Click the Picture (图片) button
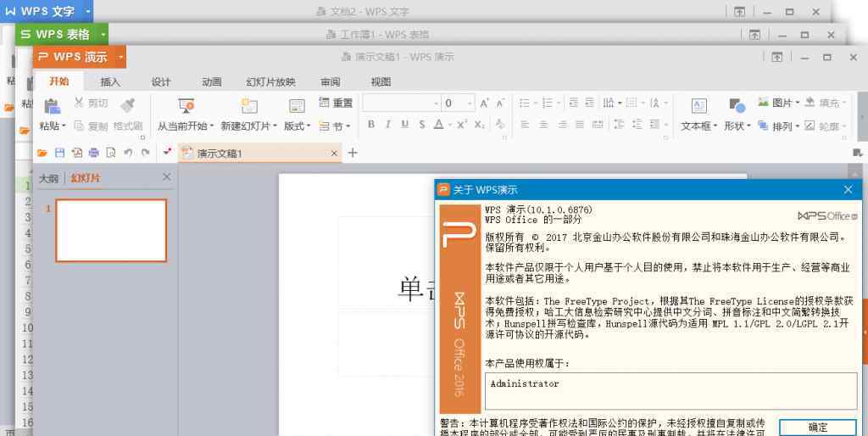Viewport: 868px width, 436px height. point(778,103)
